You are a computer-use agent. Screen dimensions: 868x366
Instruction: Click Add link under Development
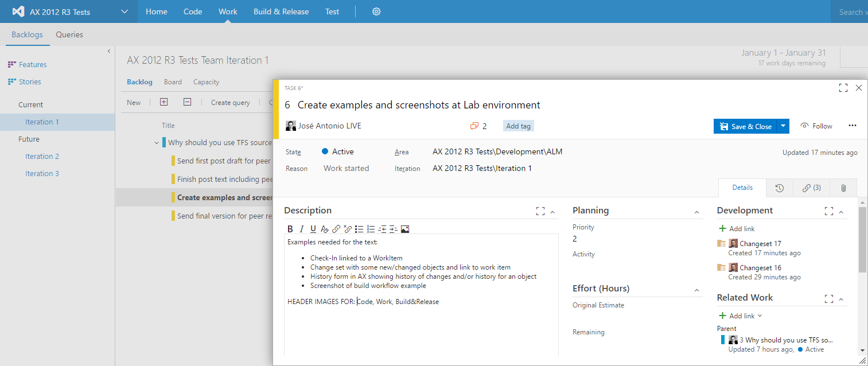738,228
